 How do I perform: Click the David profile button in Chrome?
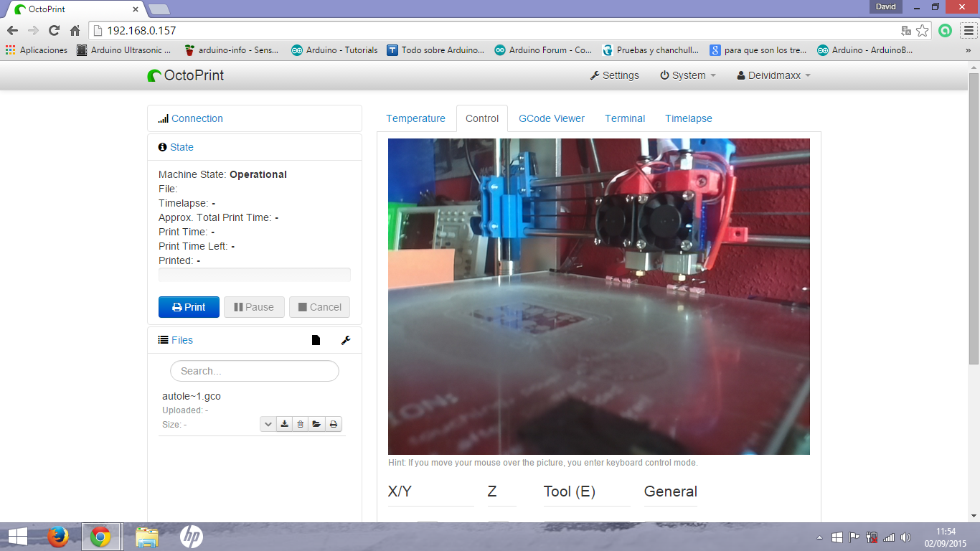pos(887,6)
